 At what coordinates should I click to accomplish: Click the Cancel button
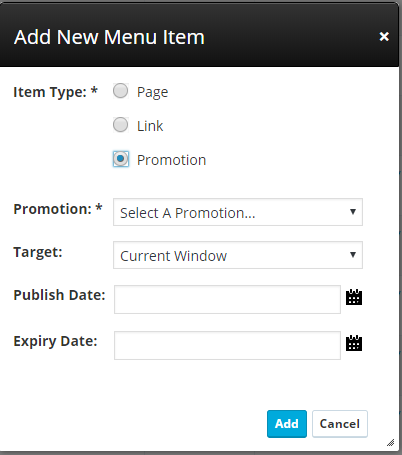coord(340,424)
